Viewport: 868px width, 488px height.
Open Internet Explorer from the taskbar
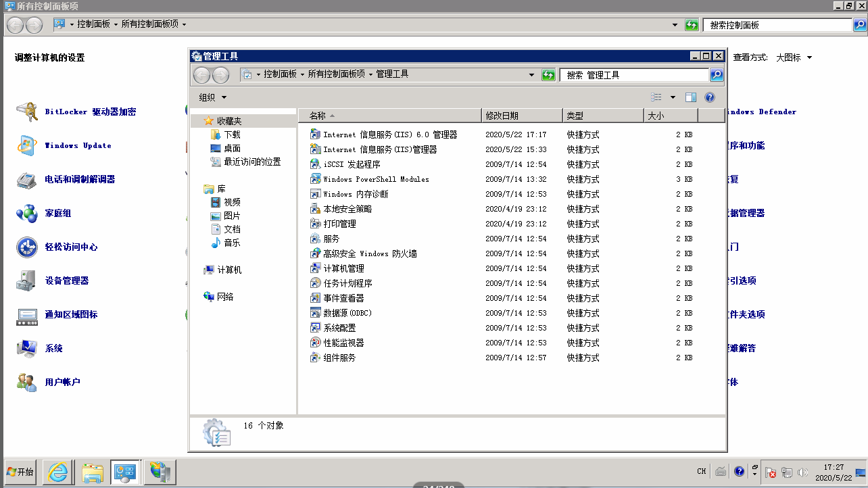click(x=58, y=471)
